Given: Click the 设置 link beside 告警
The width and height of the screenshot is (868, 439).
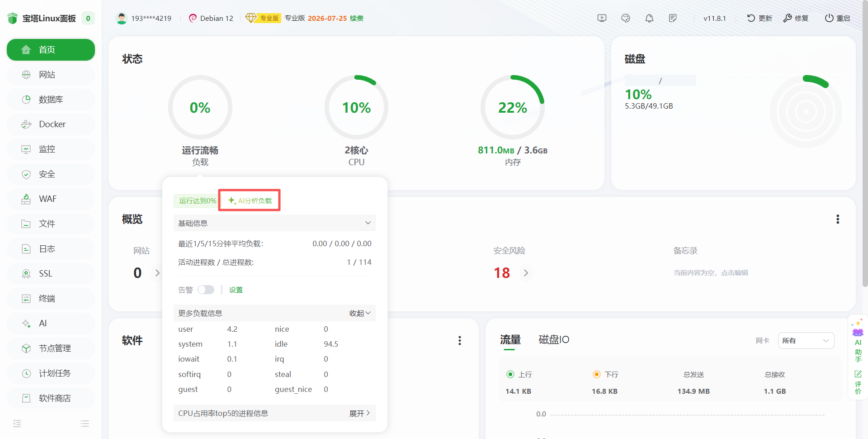Looking at the screenshot, I should click(x=236, y=290).
